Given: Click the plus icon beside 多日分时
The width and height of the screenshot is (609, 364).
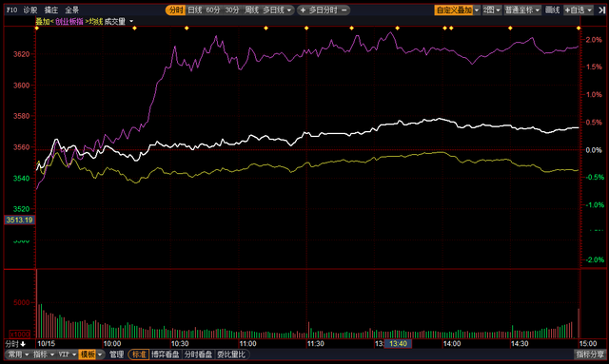Looking at the screenshot, I should click(303, 10).
